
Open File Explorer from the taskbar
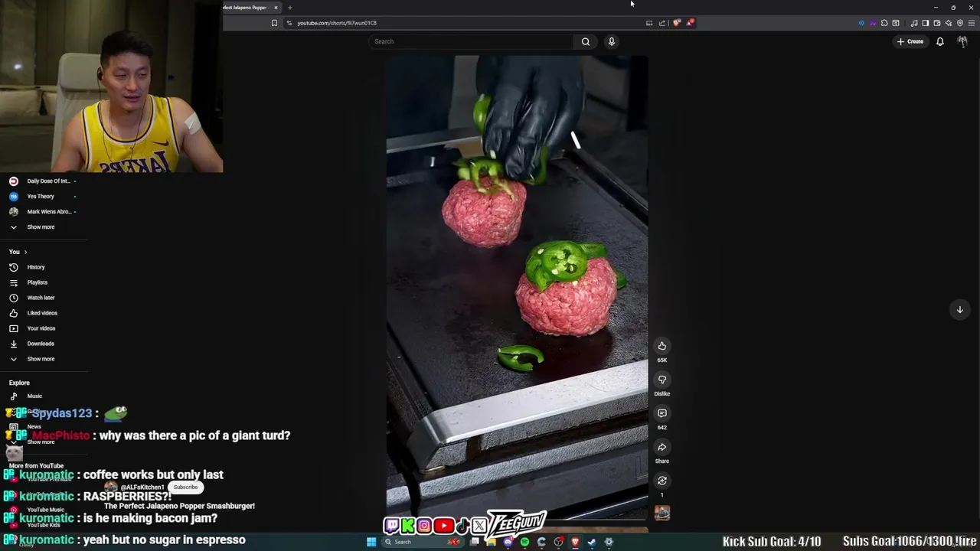click(x=491, y=542)
